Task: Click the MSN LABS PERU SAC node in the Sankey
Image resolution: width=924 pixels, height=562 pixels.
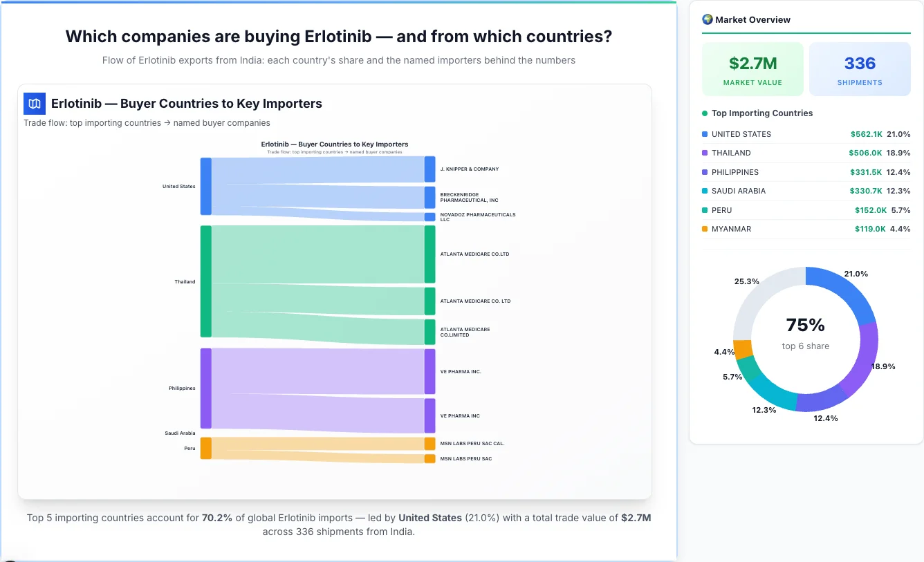Action: pos(428,458)
